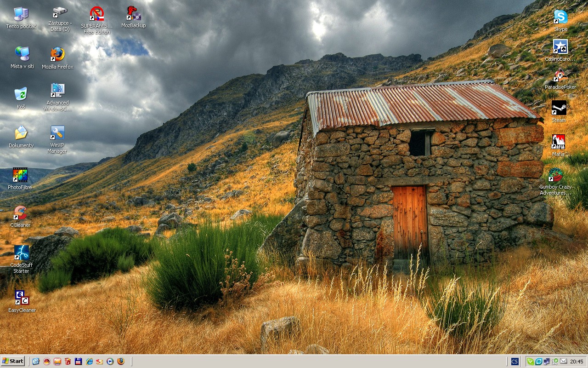Open the Start menu
This screenshot has width=588, height=368.
click(x=13, y=361)
